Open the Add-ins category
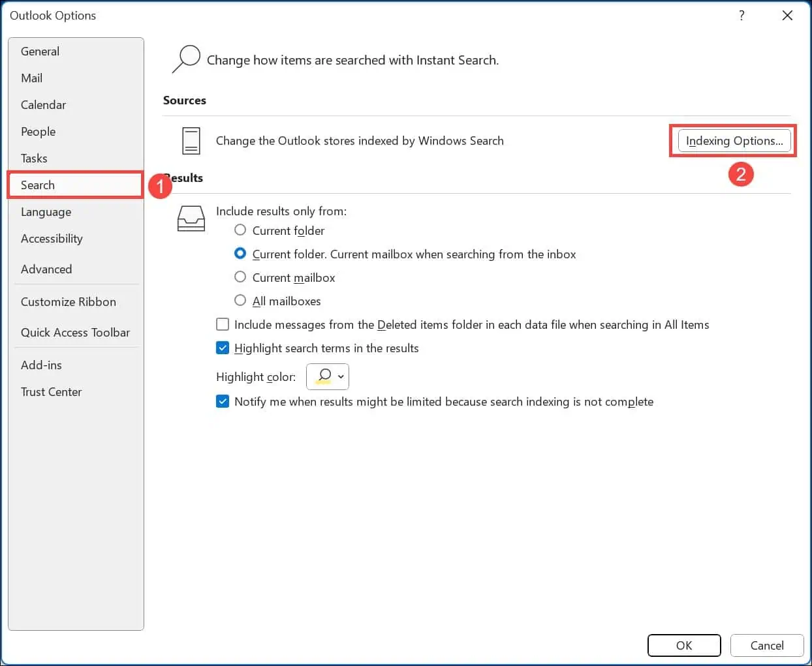The width and height of the screenshot is (812, 666). 76,365
